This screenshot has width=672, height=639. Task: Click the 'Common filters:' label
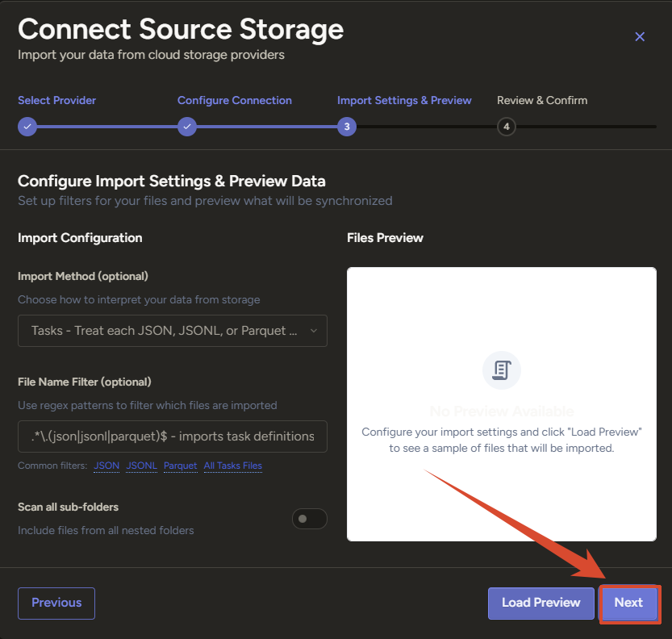pos(52,466)
